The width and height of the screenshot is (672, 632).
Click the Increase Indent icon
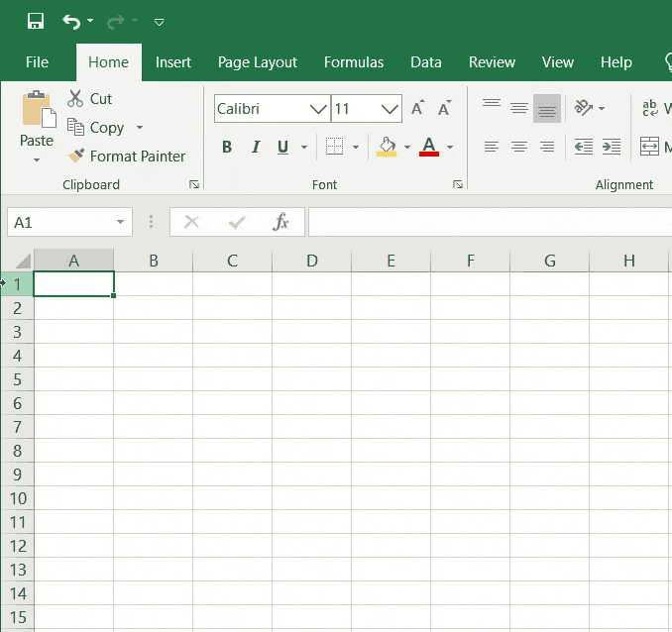(x=612, y=147)
